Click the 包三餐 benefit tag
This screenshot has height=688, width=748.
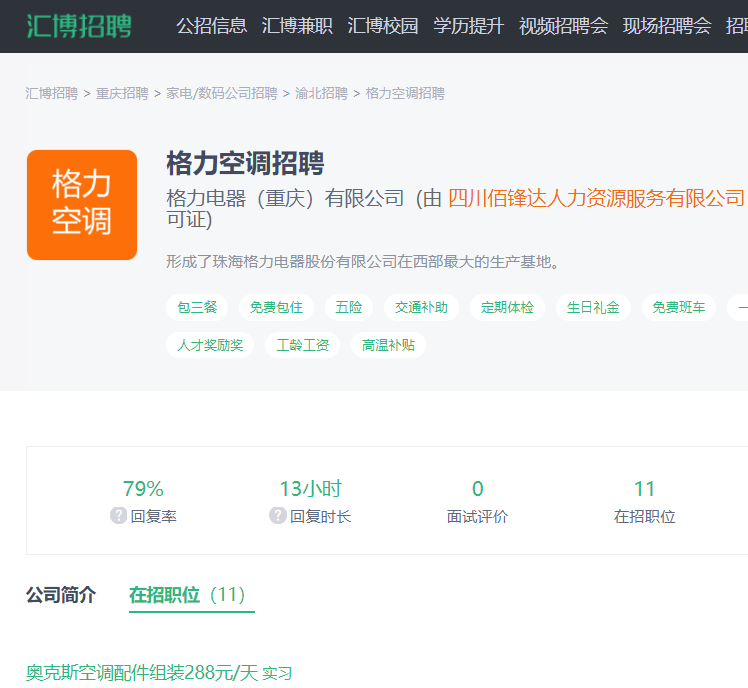(x=197, y=307)
